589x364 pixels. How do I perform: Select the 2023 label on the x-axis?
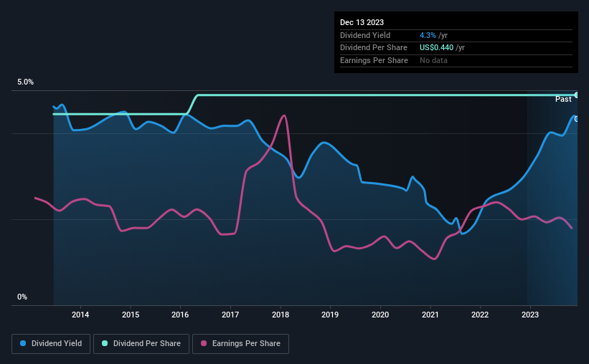pos(530,315)
